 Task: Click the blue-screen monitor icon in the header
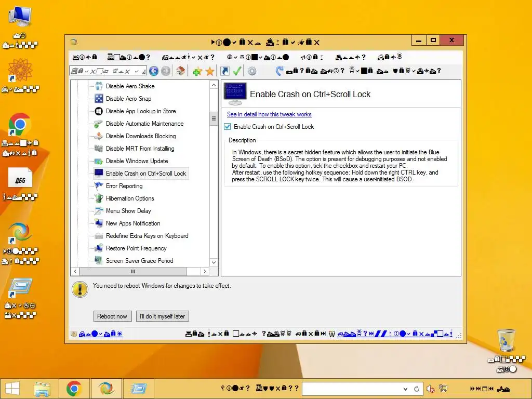click(x=235, y=94)
